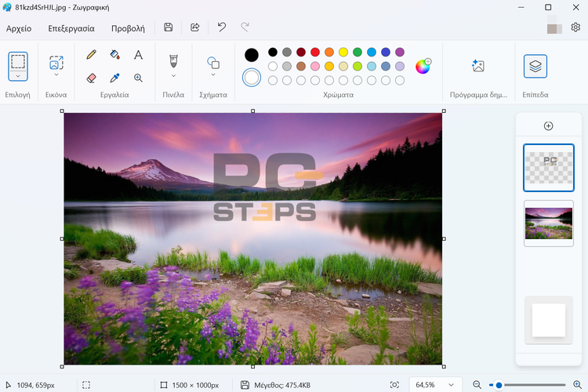Pick the indigo blue color swatch
Image resolution: width=588 pixels, height=392 pixels.
(x=386, y=53)
